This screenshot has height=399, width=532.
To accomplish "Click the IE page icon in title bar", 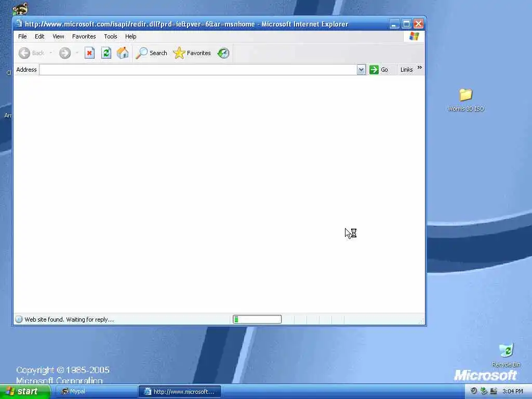I will click(19, 24).
